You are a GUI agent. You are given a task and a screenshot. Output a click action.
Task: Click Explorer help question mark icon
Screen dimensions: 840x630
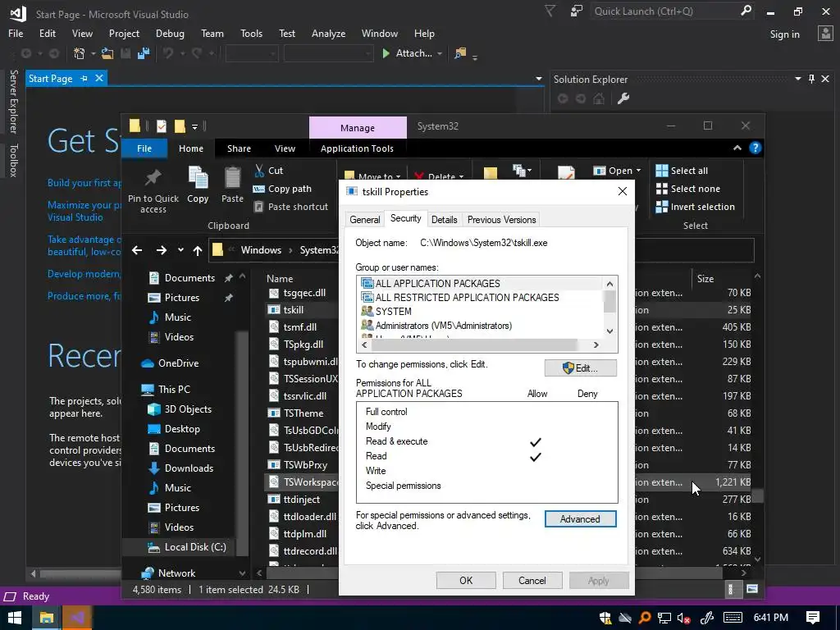pyautogui.click(x=756, y=148)
